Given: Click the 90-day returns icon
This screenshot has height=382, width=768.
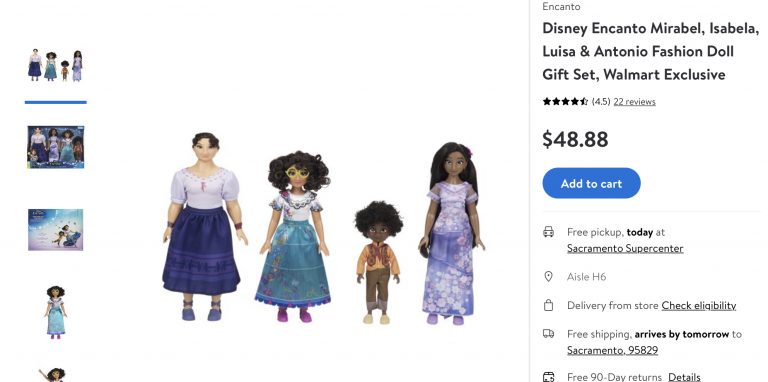Looking at the screenshot, I should (x=548, y=376).
